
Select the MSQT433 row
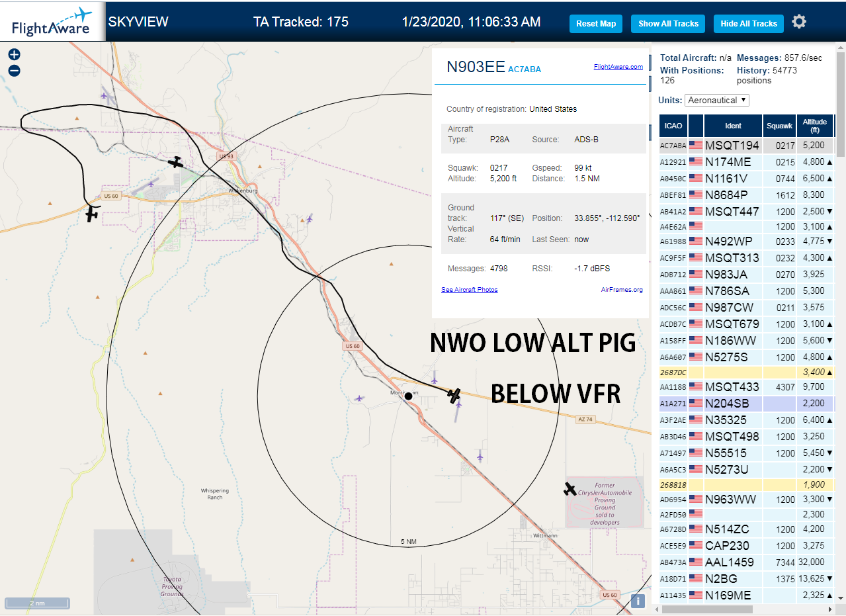coord(746,387)
